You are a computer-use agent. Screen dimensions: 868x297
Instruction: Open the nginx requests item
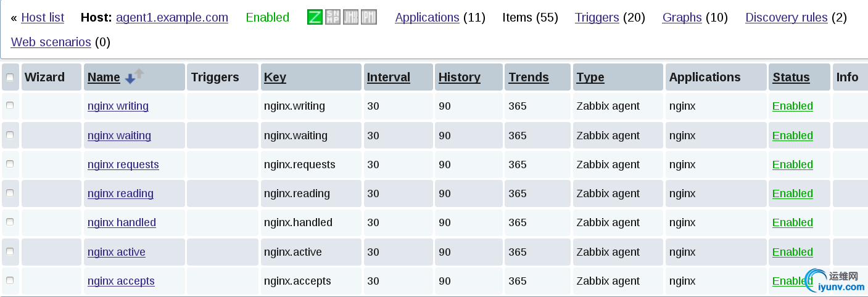coord(123,165)
